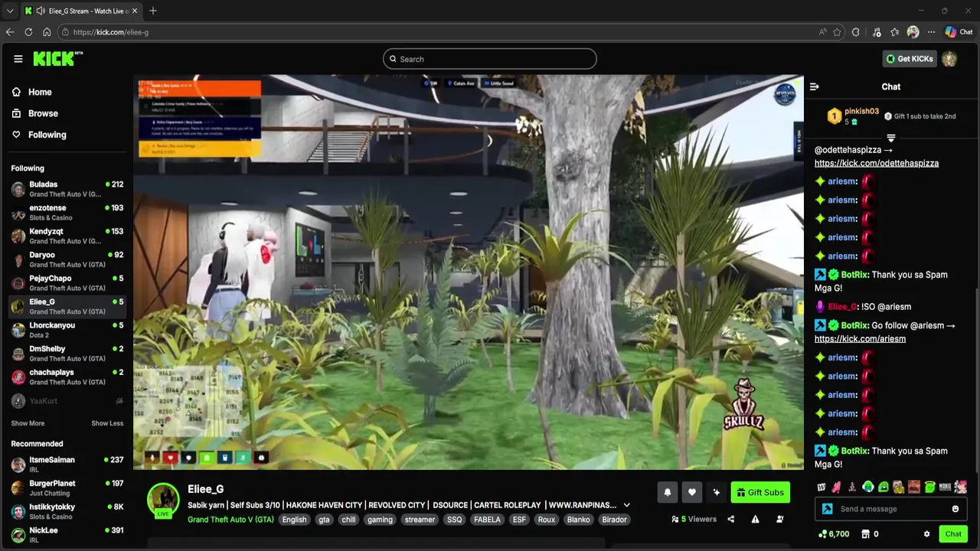980x551 pixels.
Task: Select the Eliee_G Stream browser tab
Action: 80,11
